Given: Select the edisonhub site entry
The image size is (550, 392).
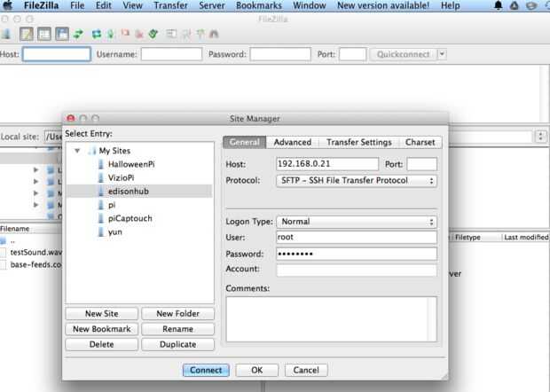Looking at the screenshot, I should (139, 191).
